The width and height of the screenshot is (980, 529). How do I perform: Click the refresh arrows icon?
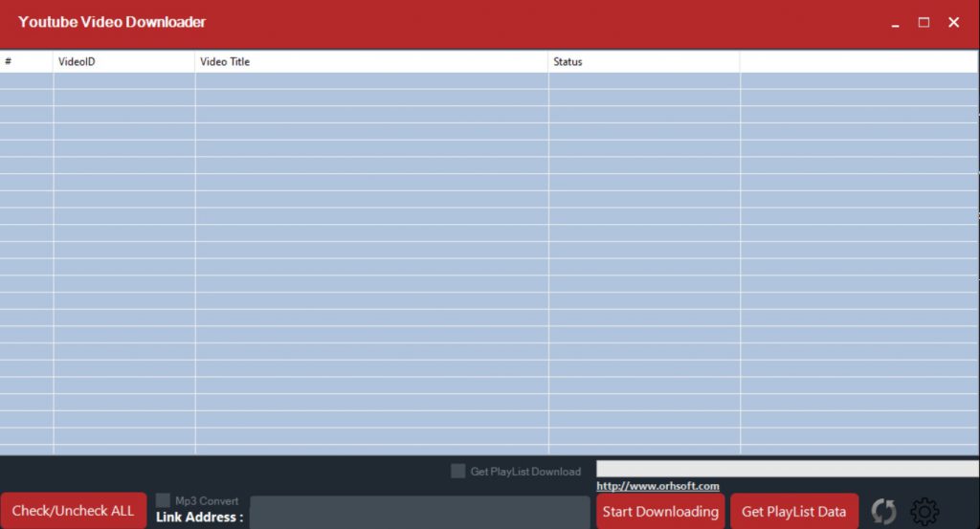(x=883, y=511)
